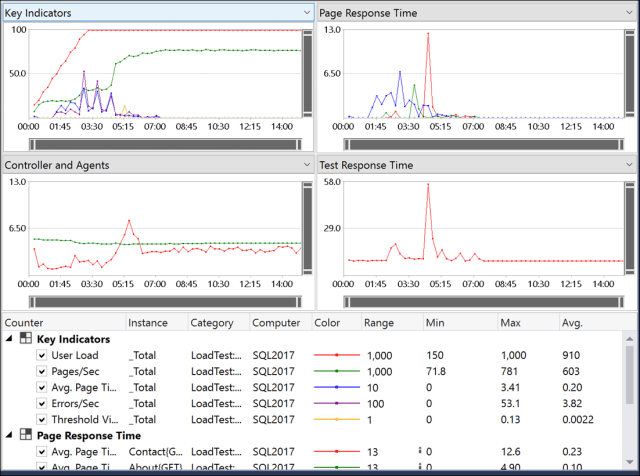The width and height of the screenshot is (640, 476).
Task: Uncheck the Pages/Sec counter
Action: coord(41,371)
